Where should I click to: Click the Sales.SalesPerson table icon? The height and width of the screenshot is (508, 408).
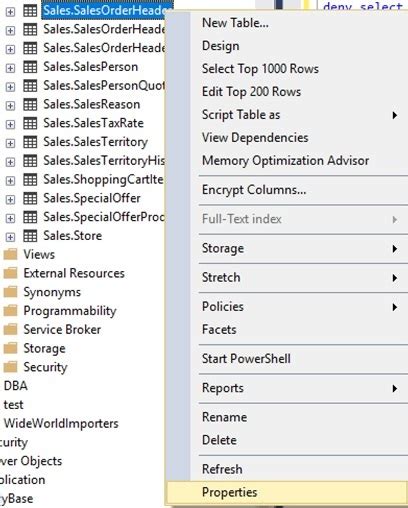coord(30,67)
